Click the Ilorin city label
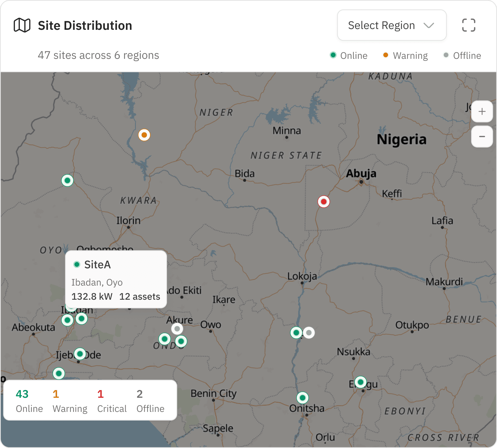Image resolution: width=497 pixels, height=448 pixels. (128, 220)
